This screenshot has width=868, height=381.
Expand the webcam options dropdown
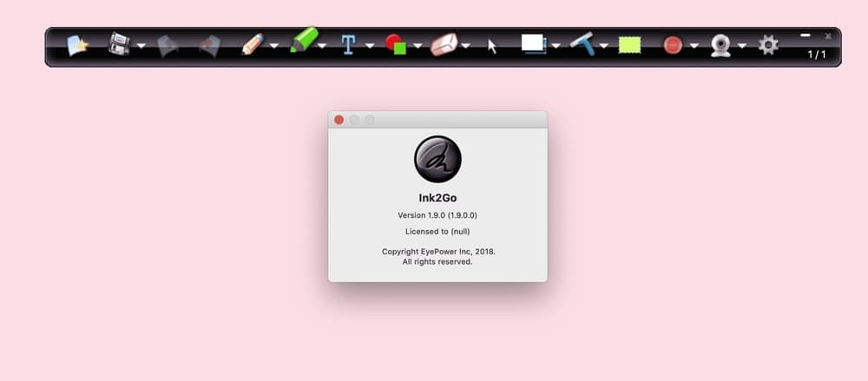(x=742, y=46)
